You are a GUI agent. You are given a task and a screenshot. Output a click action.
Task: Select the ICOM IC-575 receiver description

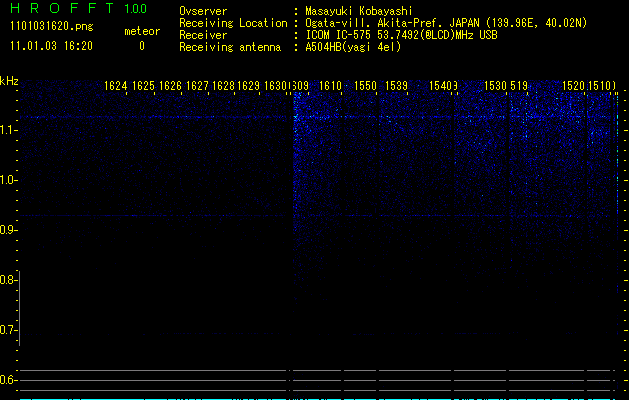[402, 35]
